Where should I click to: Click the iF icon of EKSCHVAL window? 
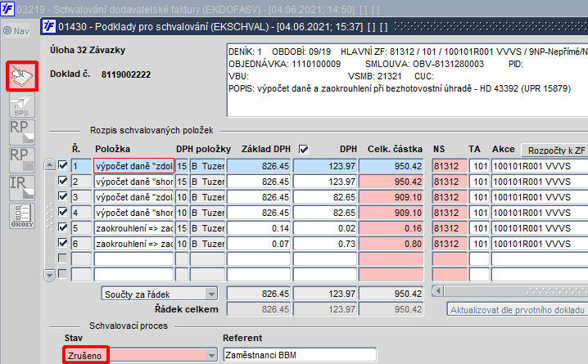(49, 27)
